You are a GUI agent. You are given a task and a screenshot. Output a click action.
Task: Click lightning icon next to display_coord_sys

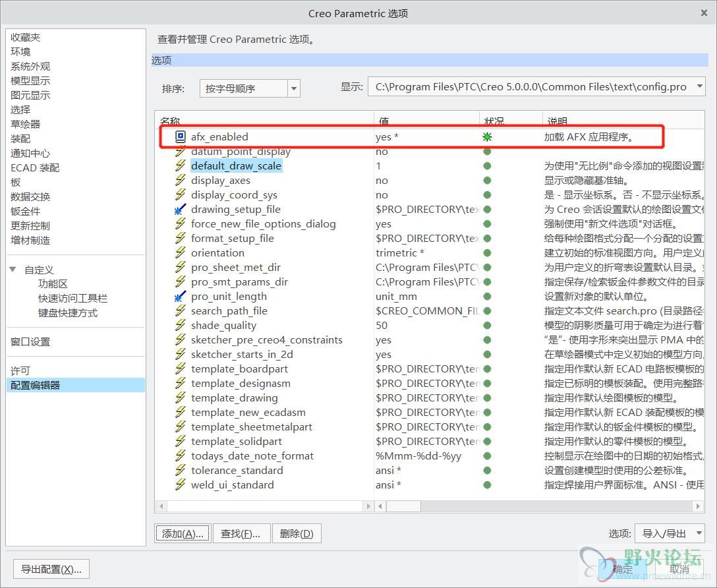coord(180,194)
